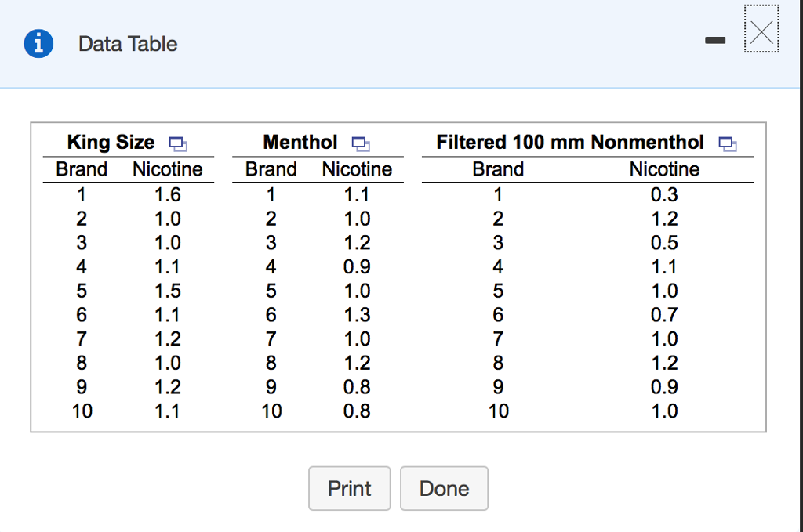
Task: Click the dotted-border close X icon
Action: click(x=761, y=30)
